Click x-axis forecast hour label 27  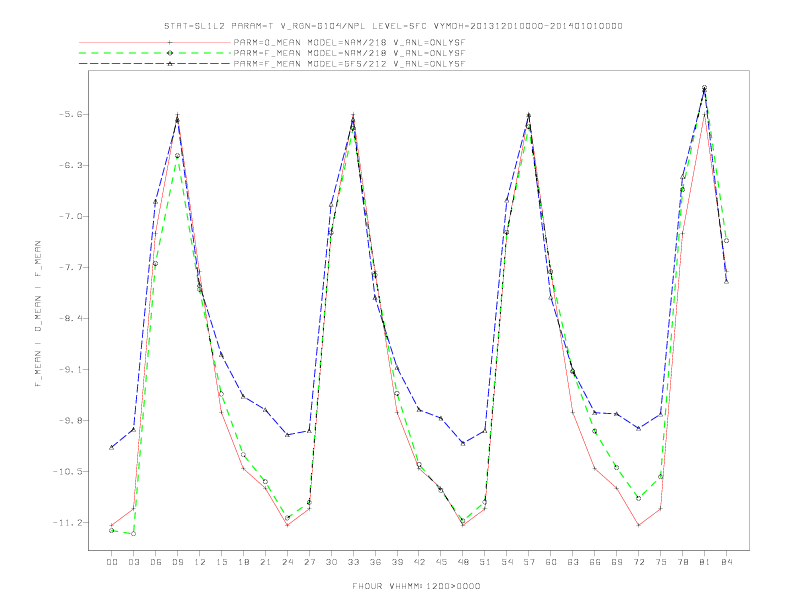point(309,562)
